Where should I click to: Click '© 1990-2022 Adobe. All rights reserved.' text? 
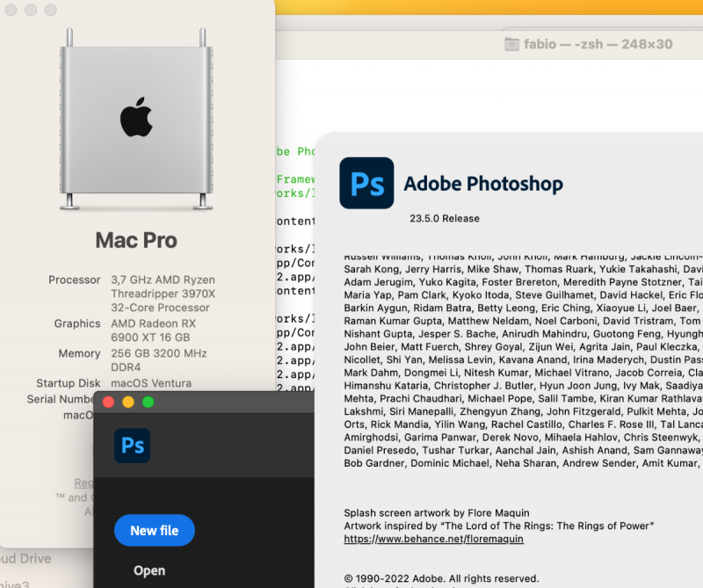pos(442,578)
